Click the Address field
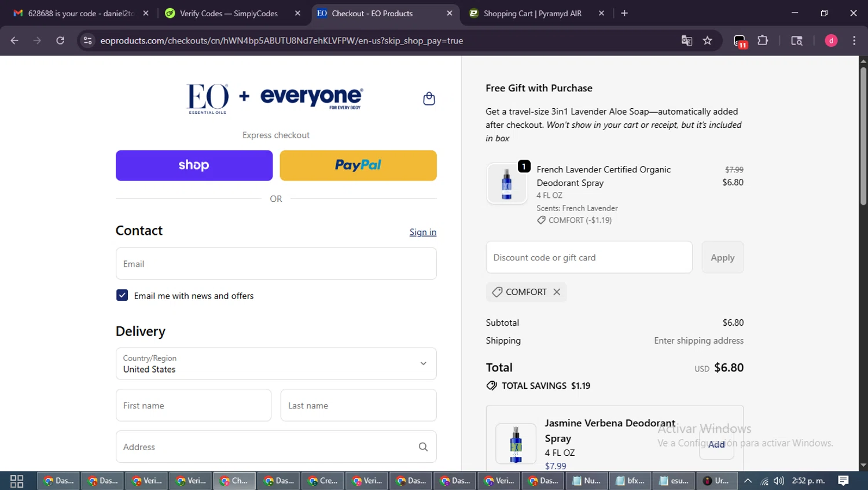This screenshot has width=868, height=490. 276,447
